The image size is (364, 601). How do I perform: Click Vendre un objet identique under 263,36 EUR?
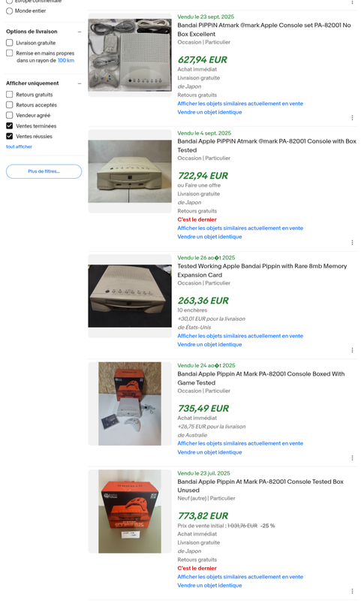pyautogui.click(x=209, y=345)
